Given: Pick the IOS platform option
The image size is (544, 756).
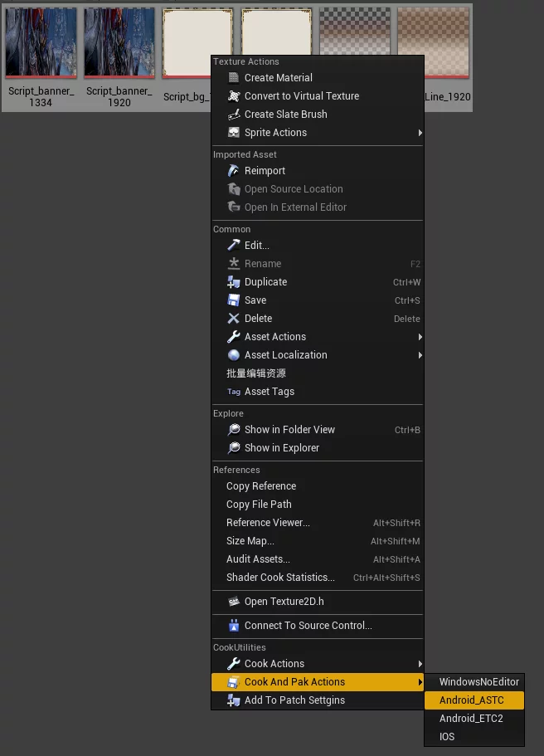Looking at the screenshot, I should pyautogui.click(x=447, y=737).
